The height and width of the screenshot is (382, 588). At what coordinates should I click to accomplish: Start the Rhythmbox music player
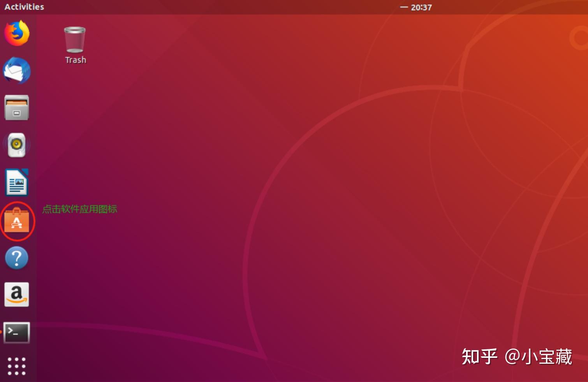[x=17, y=145]
